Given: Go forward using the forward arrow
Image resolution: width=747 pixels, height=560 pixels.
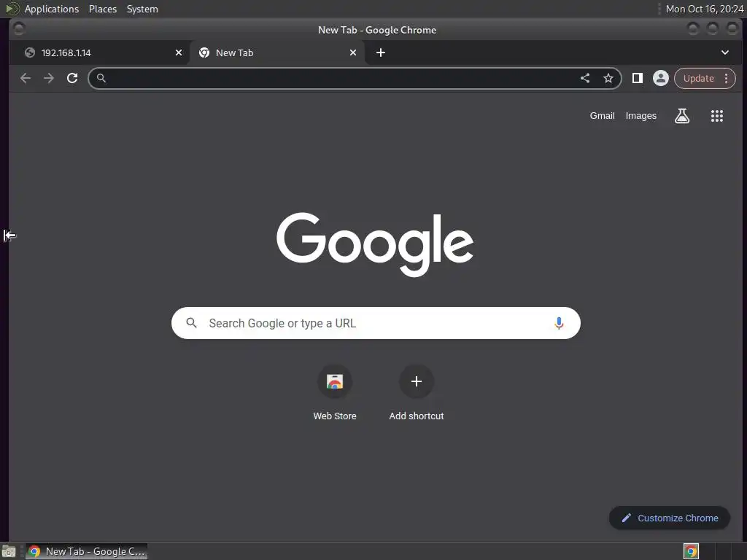Looking at the screenshot, I should click(49, 78).
